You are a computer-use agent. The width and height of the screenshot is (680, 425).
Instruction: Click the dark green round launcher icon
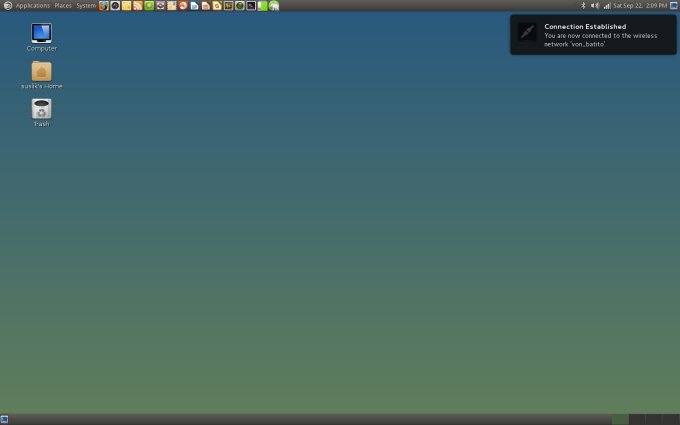[x=240, y=6]
